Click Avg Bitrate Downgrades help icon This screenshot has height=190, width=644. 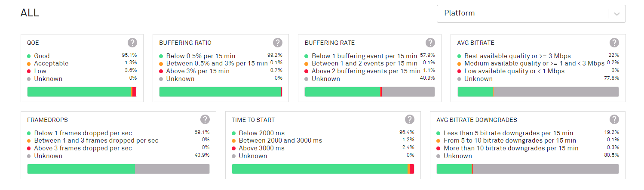pyautogui.click(x=614, y=120)
